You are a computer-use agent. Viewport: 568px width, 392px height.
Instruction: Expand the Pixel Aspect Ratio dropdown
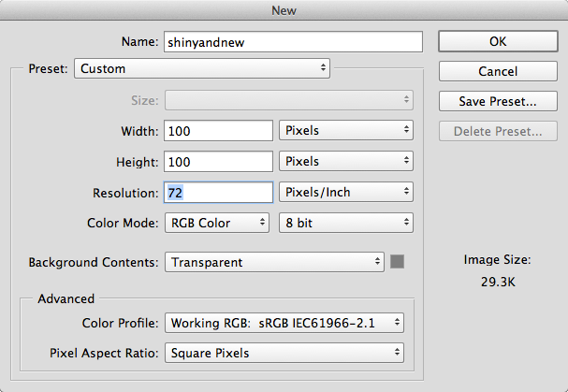[284, 353]
